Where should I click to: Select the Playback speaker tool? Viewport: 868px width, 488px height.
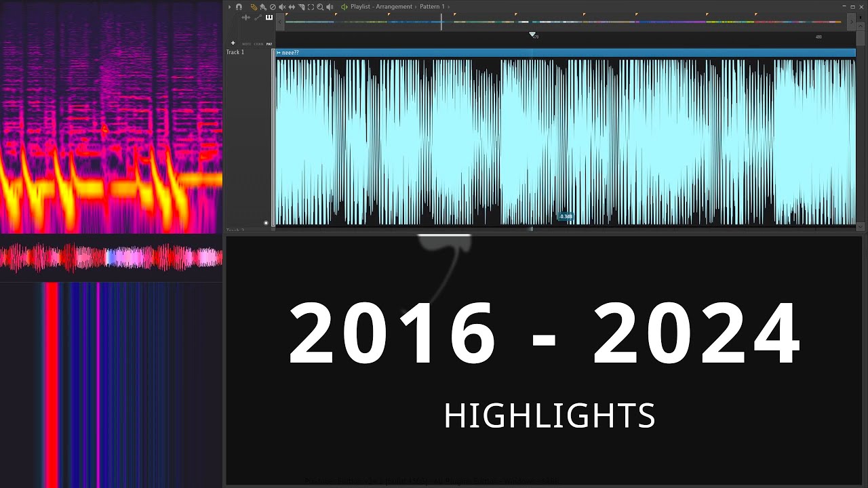coord(330,7)
